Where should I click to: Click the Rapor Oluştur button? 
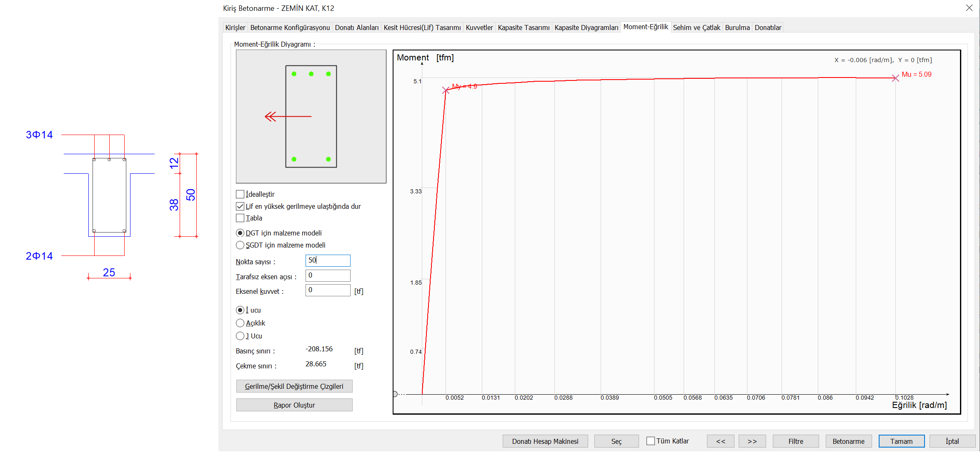(294, 405)
